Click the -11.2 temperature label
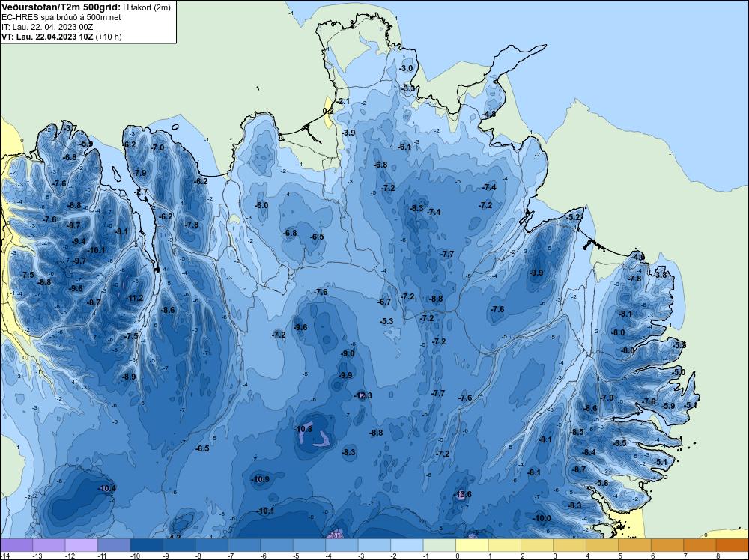 pos(134,299)
